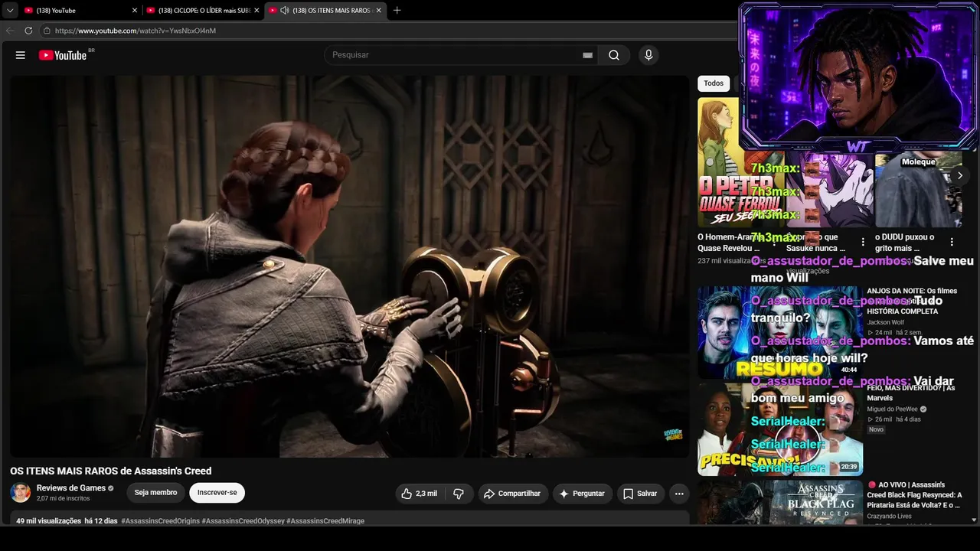980x551 pixels.
Task: Open the on-screen keyboard in search box
Action: 588,55
